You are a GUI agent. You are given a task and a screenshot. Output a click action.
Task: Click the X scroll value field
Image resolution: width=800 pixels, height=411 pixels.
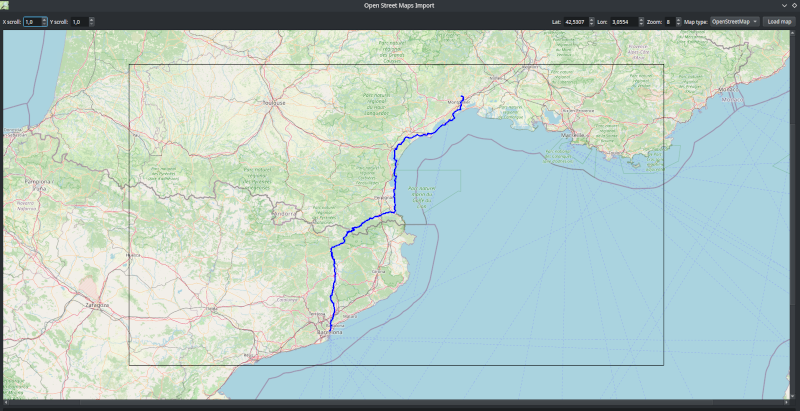click(31, 21)
